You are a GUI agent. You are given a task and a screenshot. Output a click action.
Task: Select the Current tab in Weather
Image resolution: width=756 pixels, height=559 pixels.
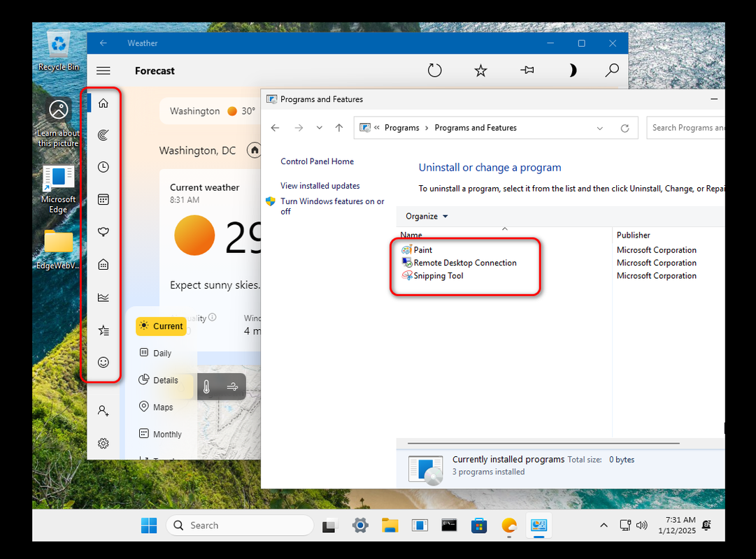click(x=161, y=326)
